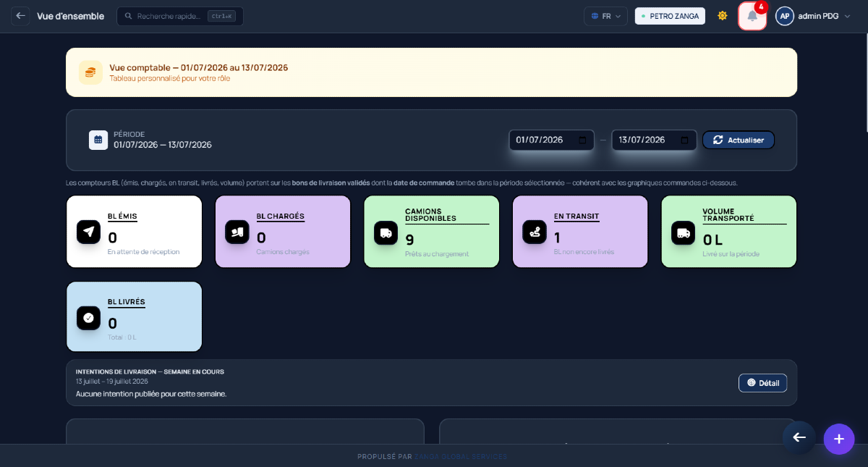Click the CAMIONS DISPONIBLES value 9
The width and height of the screenshot is (868, 467).
coord(409,240)
